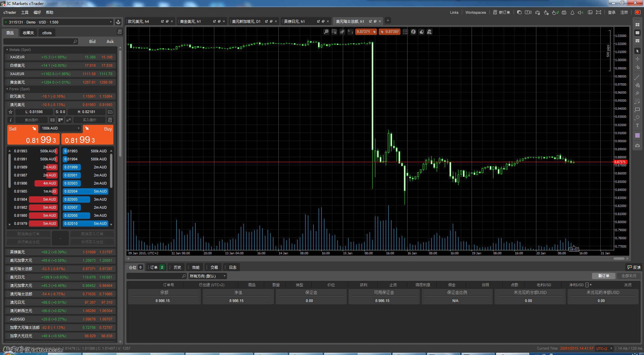
Task: Open the UTC+2 time zone dropdown
Action: (604, 349)
